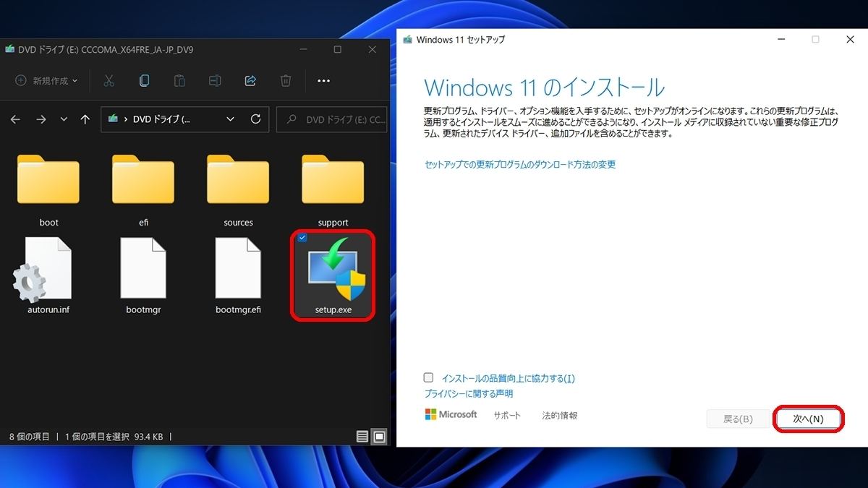Minimize the Windows 11 セットアップ window
Screen dimensions: 868x488
tap(780, 40)
